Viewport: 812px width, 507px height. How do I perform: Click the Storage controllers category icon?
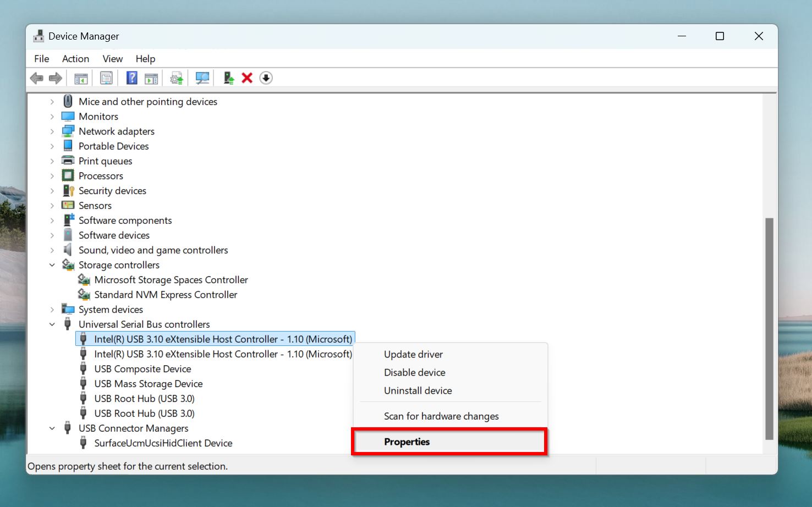click(68, 264)
